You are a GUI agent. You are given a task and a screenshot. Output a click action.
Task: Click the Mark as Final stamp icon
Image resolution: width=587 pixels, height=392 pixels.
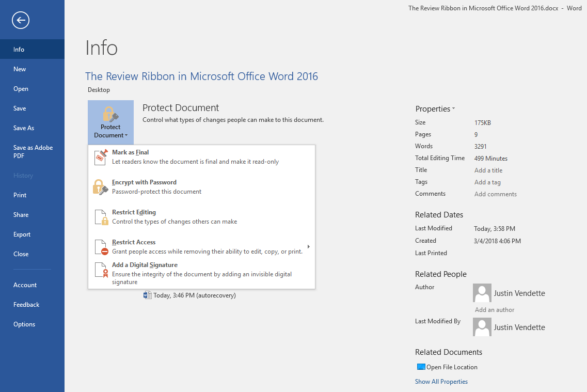coord(101,157)
